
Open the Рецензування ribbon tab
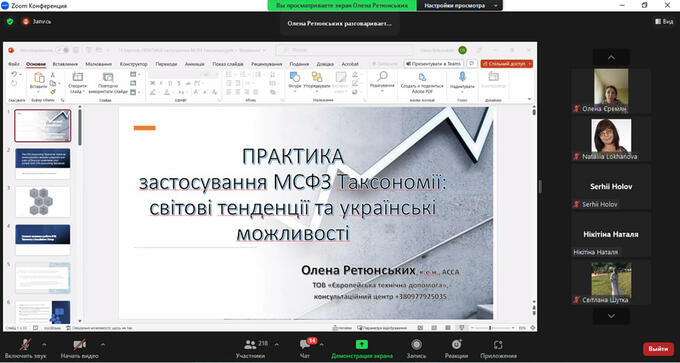266,64
